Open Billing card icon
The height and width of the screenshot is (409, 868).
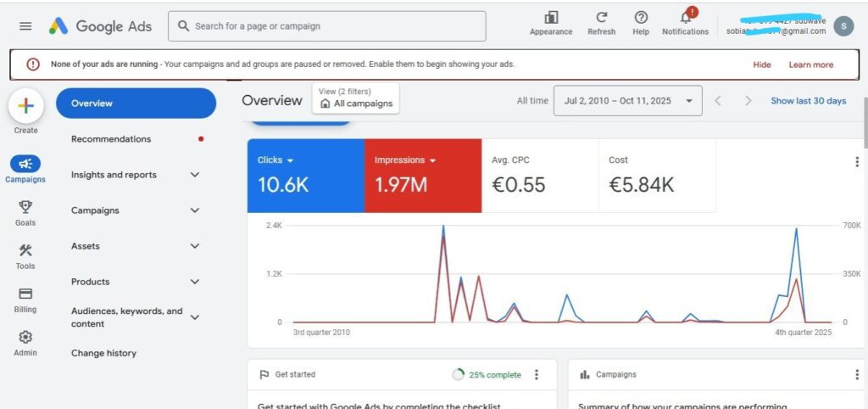pyautogui.click(x=25, y=294)
